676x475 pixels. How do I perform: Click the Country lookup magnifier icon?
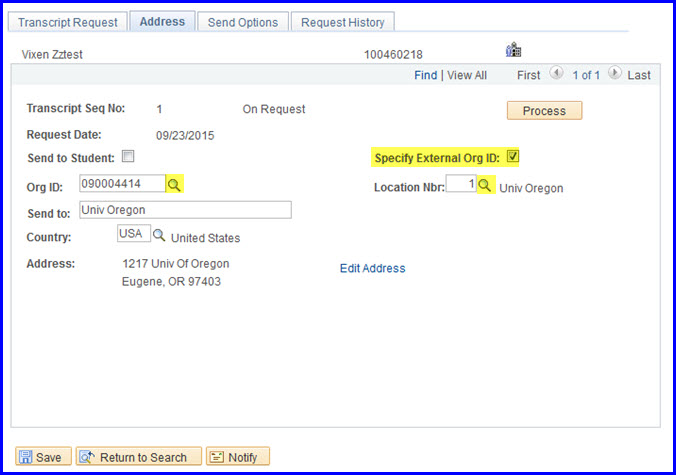tap(158, 236)
